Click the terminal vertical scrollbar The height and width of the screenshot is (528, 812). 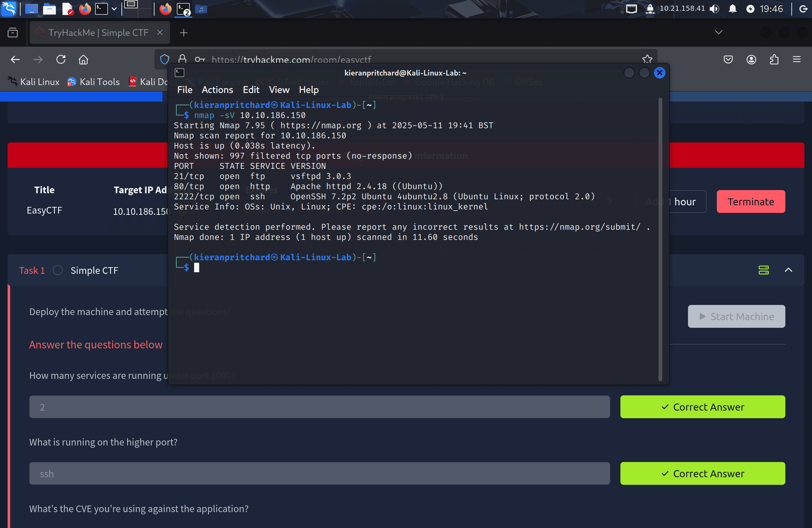tap(660, 239)
